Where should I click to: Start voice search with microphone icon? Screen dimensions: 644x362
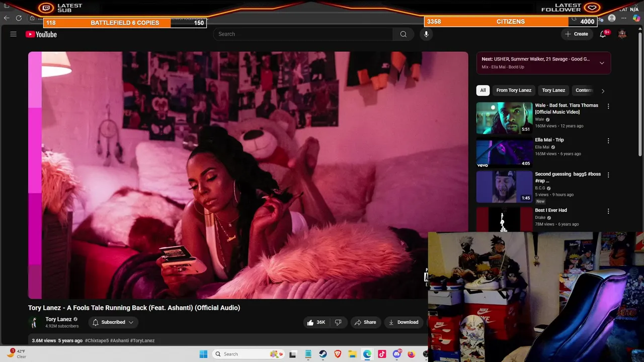426,34
